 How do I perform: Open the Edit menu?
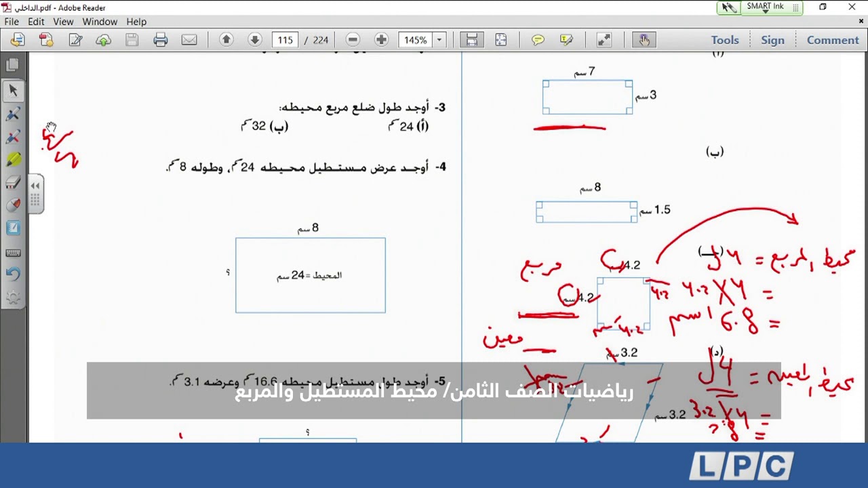[36, 22]
